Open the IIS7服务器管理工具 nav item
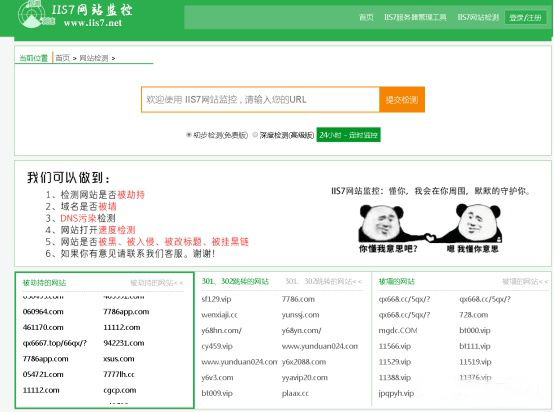 click(415, 17)
